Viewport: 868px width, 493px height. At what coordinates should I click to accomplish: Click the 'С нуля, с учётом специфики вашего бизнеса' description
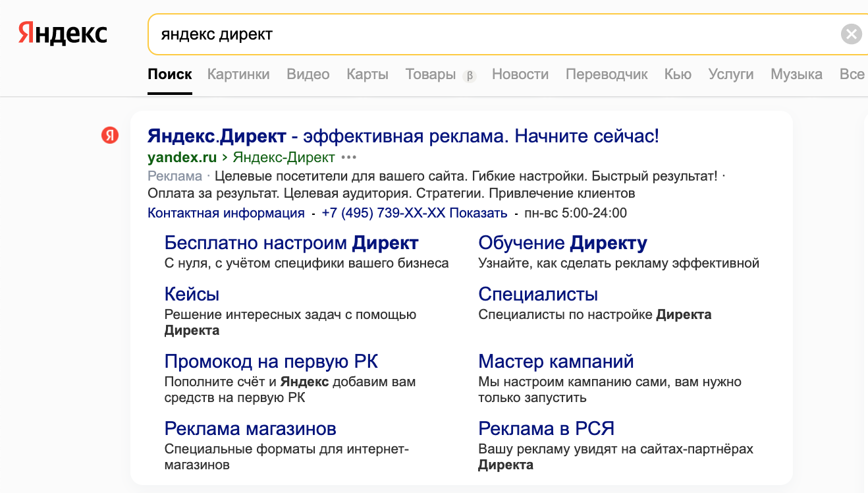(306, 264)
